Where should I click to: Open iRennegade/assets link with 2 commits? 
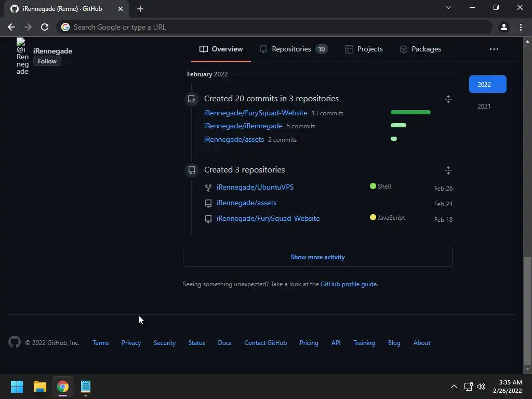(234, 139)
